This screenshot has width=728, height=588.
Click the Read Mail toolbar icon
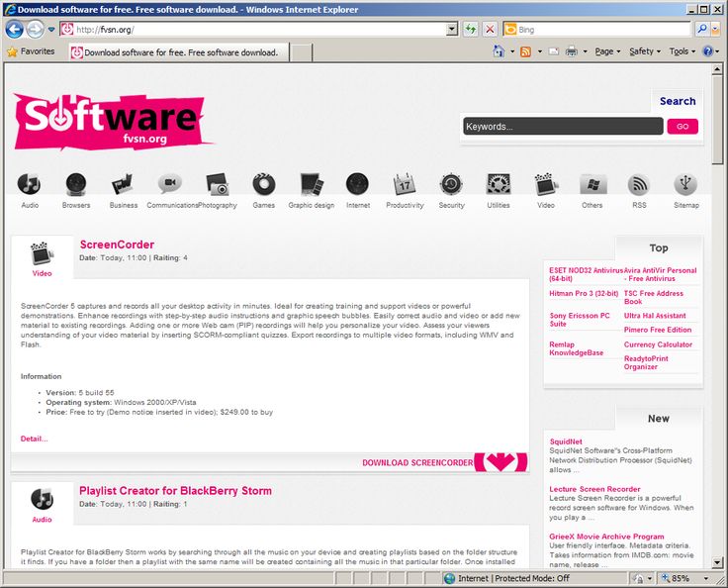coord(554,51)
